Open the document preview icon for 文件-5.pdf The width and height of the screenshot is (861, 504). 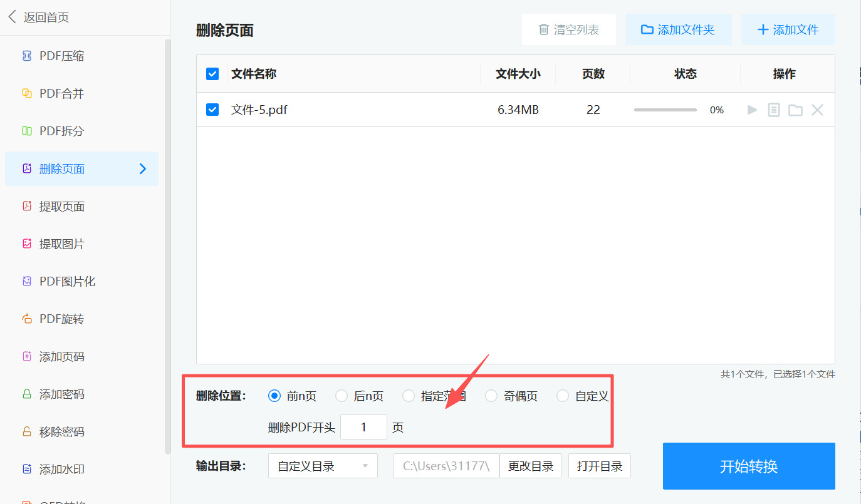[x=774, y=110]
